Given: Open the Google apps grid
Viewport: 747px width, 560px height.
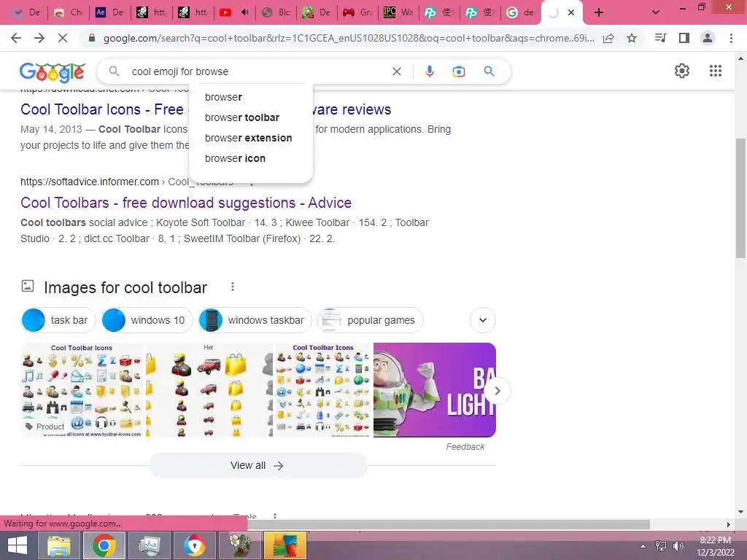Looking at the screenshot, I should tap(715, 71).
